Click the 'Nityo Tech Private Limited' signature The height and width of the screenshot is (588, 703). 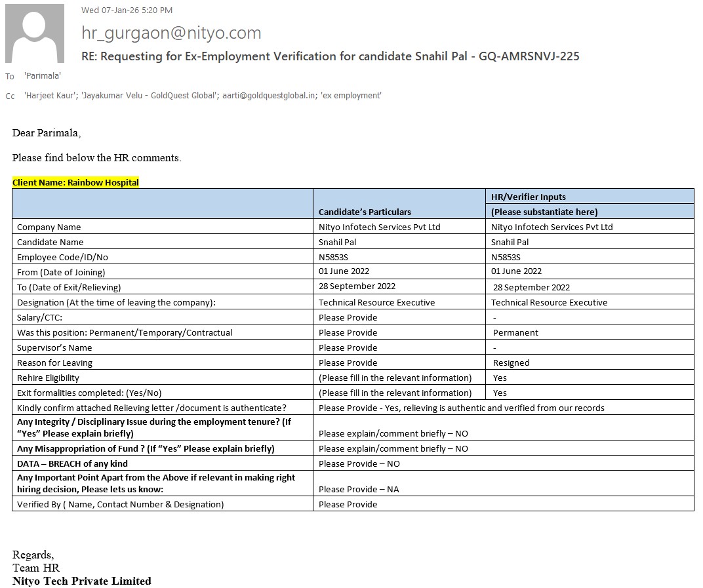[x=81, y=581]
